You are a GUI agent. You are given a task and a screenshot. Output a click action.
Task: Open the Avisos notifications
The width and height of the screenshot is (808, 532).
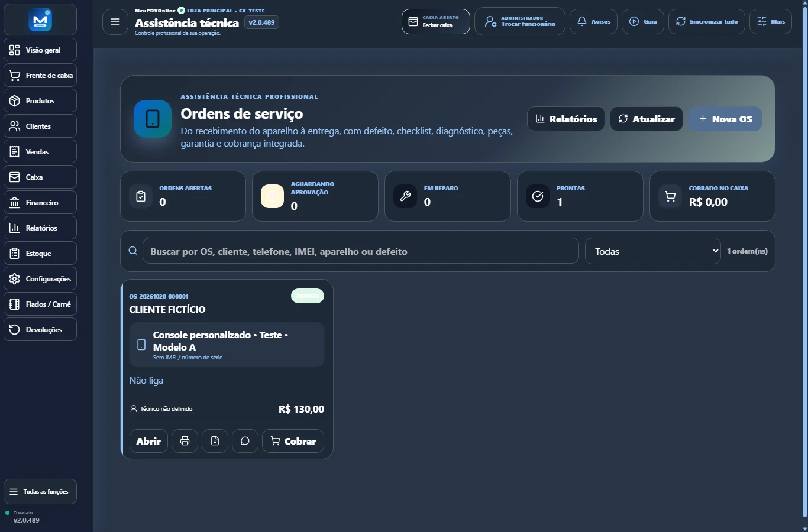coord(594,22)
